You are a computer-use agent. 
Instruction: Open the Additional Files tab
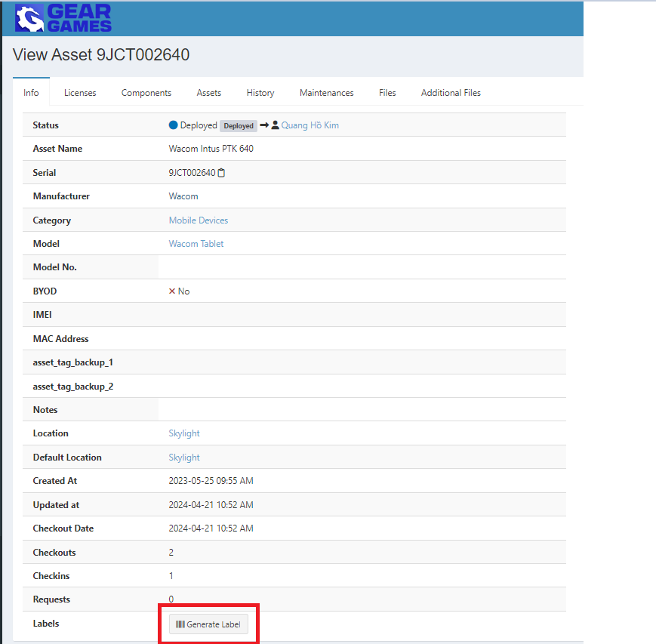click(451, 93)
